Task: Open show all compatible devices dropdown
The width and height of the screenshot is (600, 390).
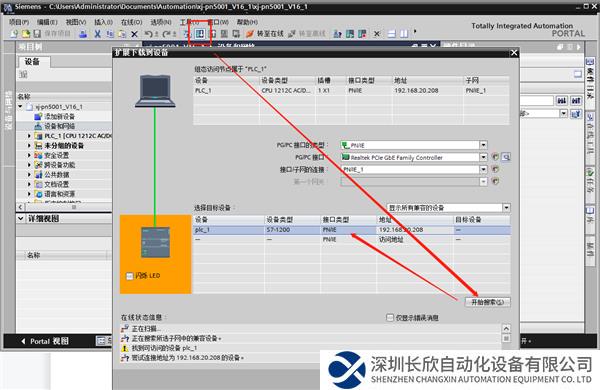Action: coord(506,208)
